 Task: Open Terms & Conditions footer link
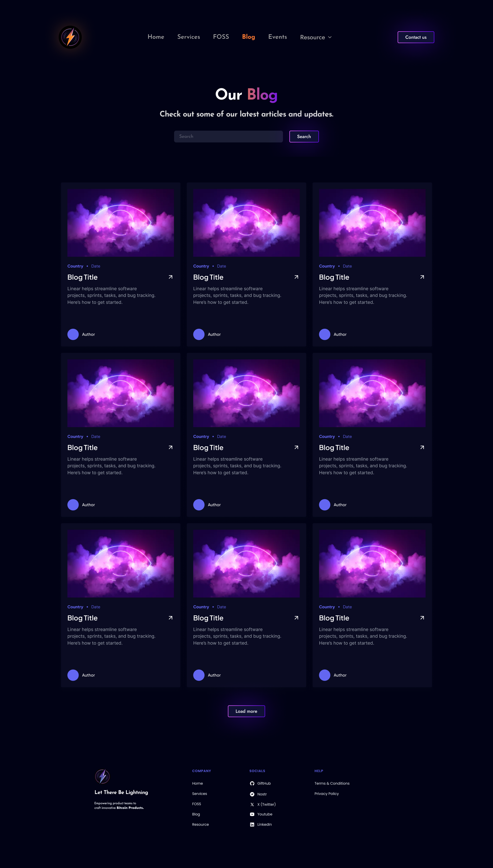[x=332, y=783]
